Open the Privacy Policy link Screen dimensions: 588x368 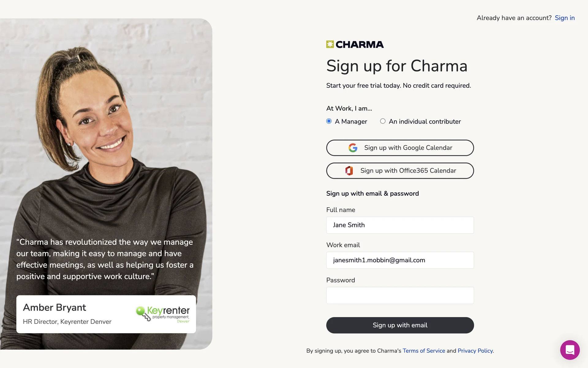click(x=475, y=351)
